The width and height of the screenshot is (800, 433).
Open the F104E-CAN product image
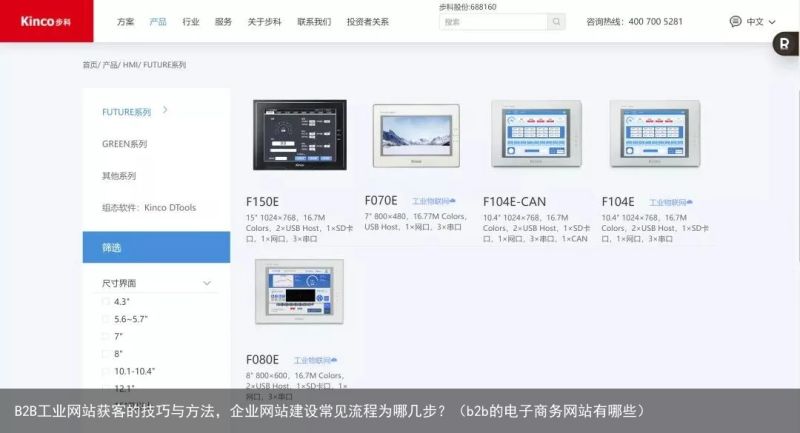point(536,134)
